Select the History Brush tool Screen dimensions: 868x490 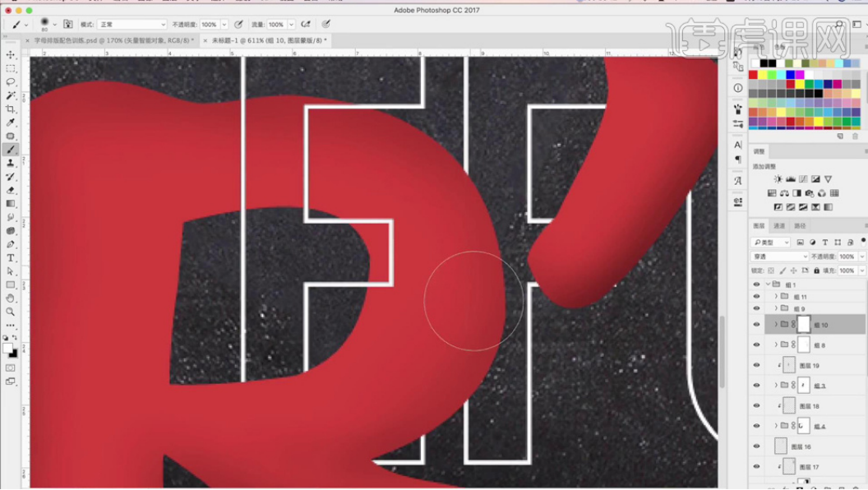coord(11,177)
